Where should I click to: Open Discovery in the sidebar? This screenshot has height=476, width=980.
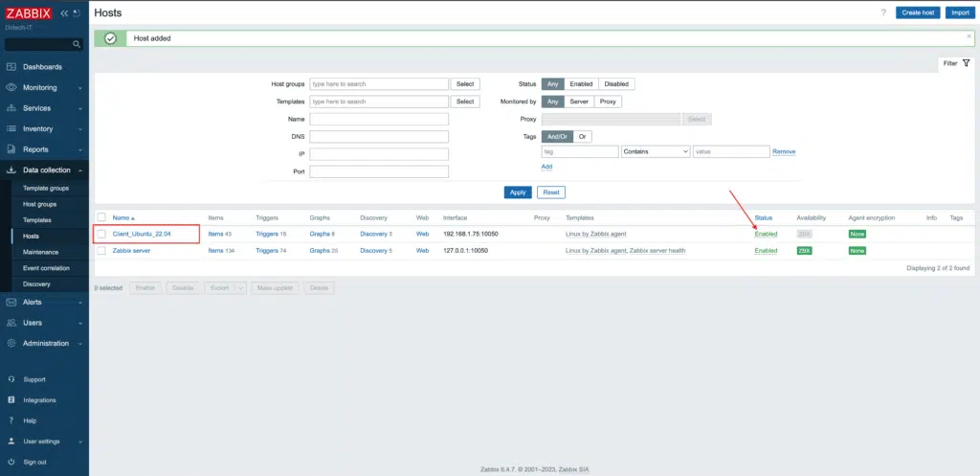click(36, 284)
